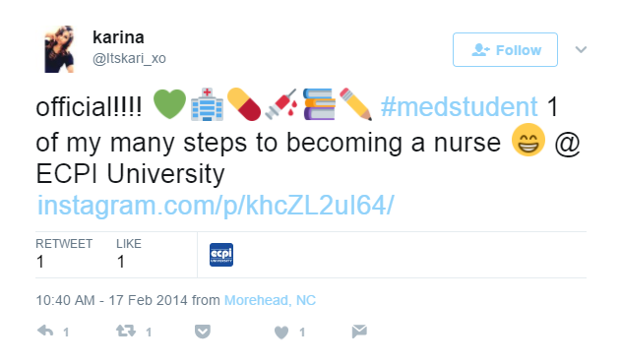Open the 10:40 AM - 17 Feb 2014 timestamp
Image resolution: width=621 pixels, height=364 pixels.
click(111, 300)
